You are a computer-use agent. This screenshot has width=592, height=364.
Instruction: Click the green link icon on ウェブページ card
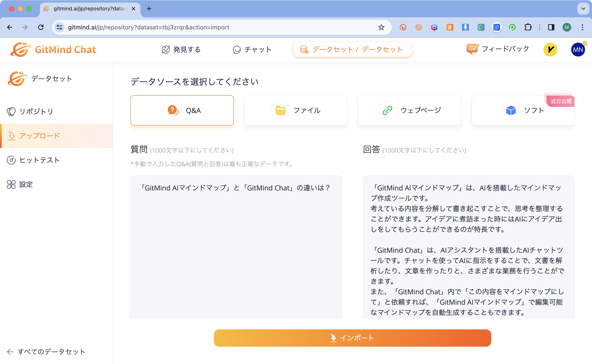pos(387,110)
